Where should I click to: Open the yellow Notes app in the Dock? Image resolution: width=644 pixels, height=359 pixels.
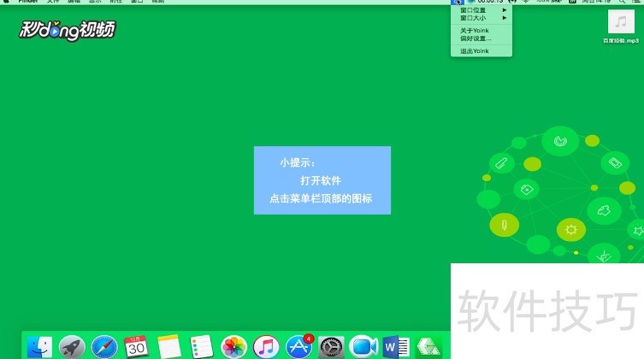pos(168,347)
